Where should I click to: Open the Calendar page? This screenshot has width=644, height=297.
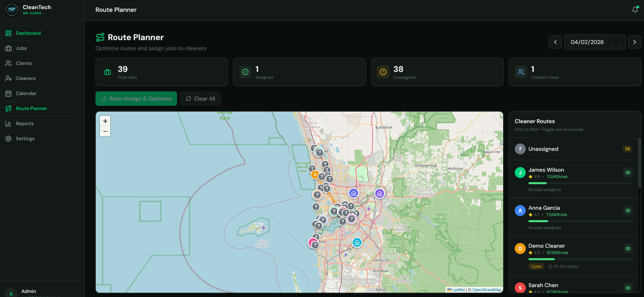point(40,93)
